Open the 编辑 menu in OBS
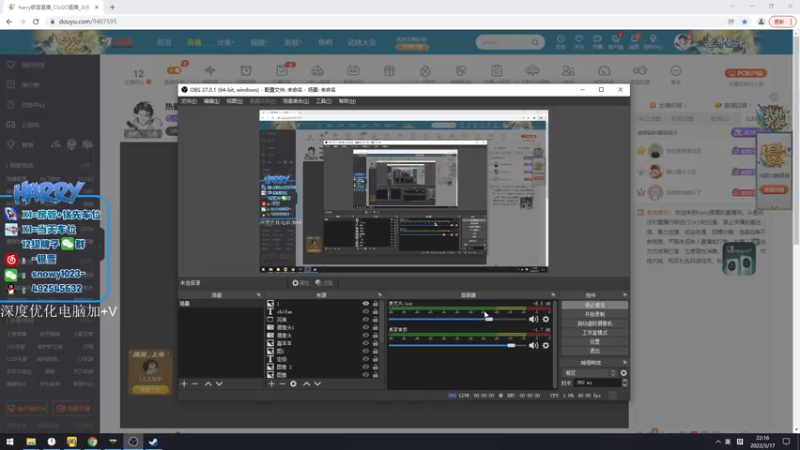Screen dimensions: 800x450 coord(212,101)
